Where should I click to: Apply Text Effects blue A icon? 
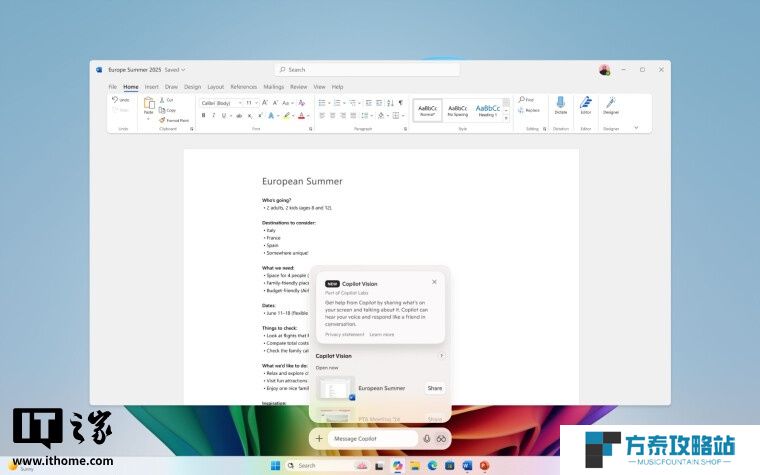(271, 115)
